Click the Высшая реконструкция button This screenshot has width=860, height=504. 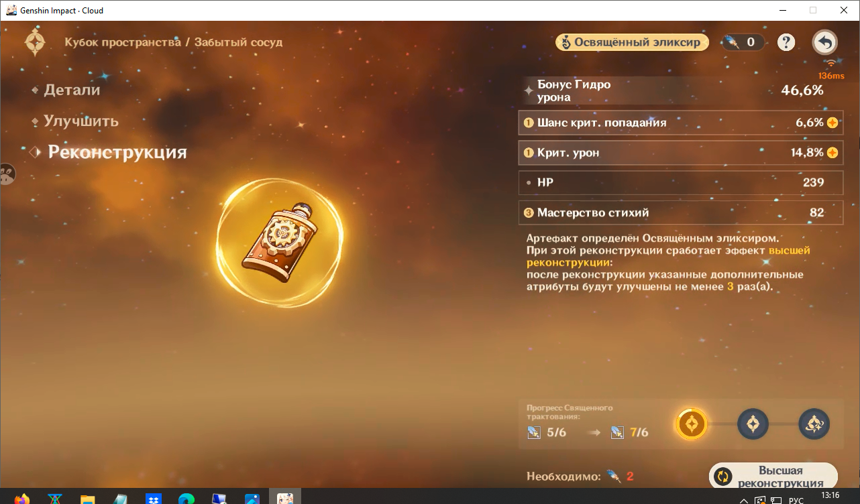click(773, 476)
